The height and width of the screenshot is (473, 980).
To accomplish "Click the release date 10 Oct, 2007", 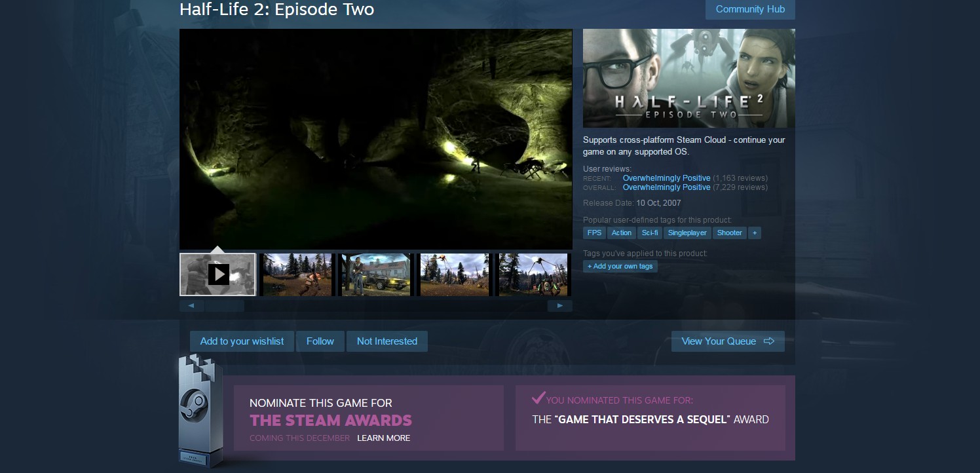I will coord(658,204).
